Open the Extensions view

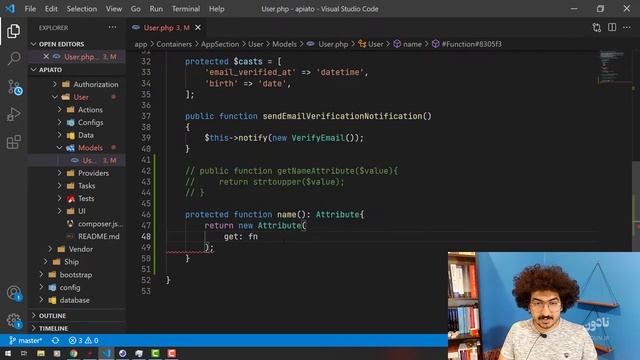tap(13, 142)
